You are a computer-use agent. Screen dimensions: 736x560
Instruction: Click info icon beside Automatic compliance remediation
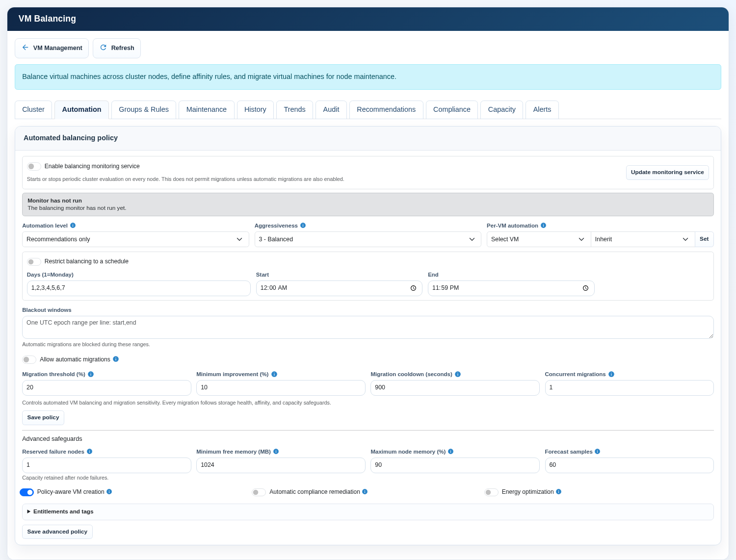pos(365,491)
